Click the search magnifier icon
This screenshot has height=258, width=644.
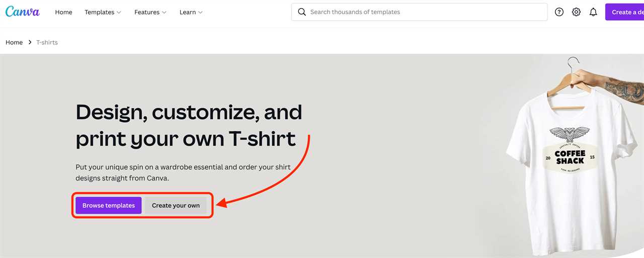(302, 12)
